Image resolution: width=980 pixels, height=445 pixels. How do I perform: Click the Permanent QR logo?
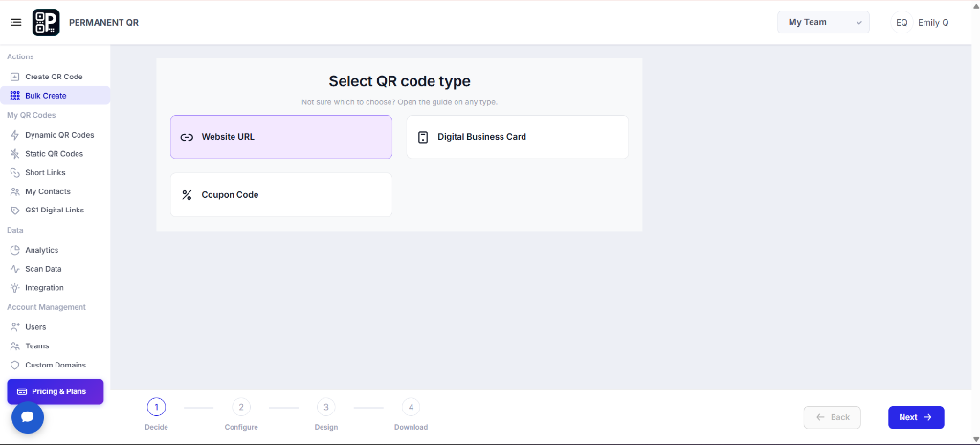click(x=46, y=23)
